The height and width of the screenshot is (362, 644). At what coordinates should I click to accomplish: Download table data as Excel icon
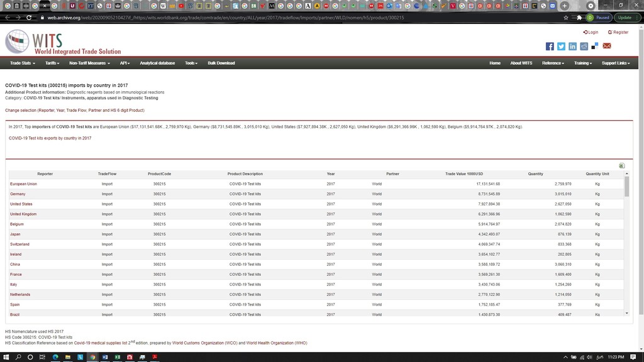pyautogui.click(x=622, y=165)
